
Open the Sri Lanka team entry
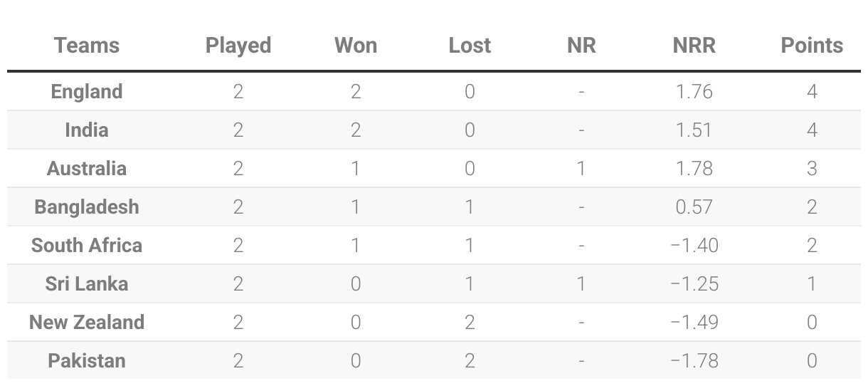click(x=87, y=284)
